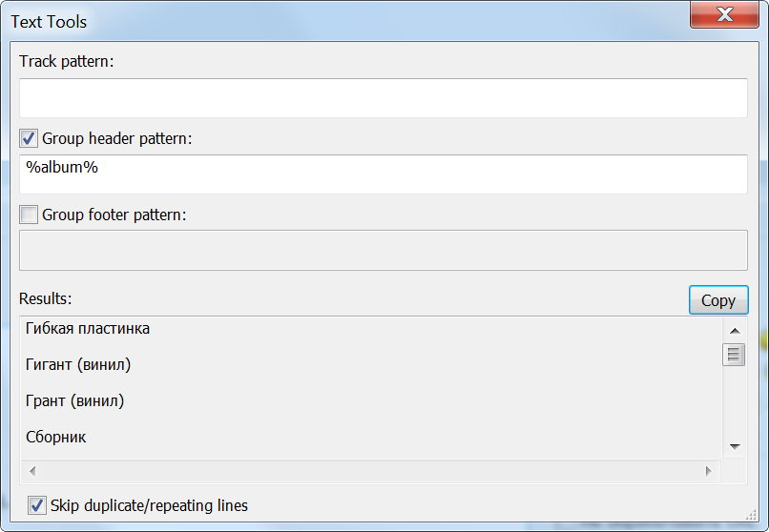Select the Грант (винил) result line

(75, 401)
